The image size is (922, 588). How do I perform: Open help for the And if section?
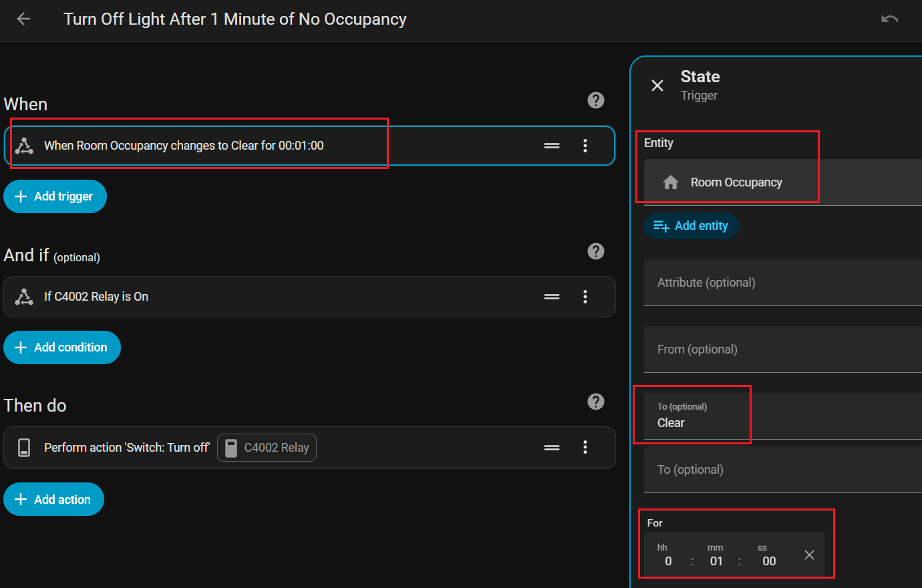tap(595, 251)
